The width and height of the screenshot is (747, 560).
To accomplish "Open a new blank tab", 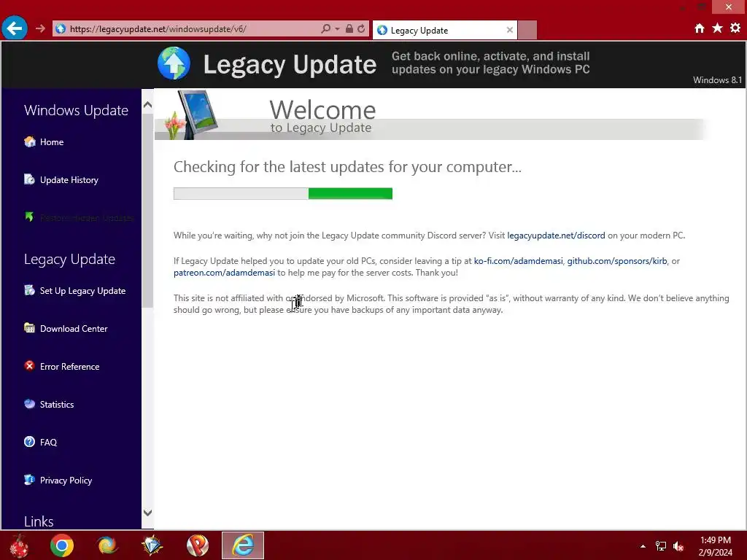I will tap(527, 30).
